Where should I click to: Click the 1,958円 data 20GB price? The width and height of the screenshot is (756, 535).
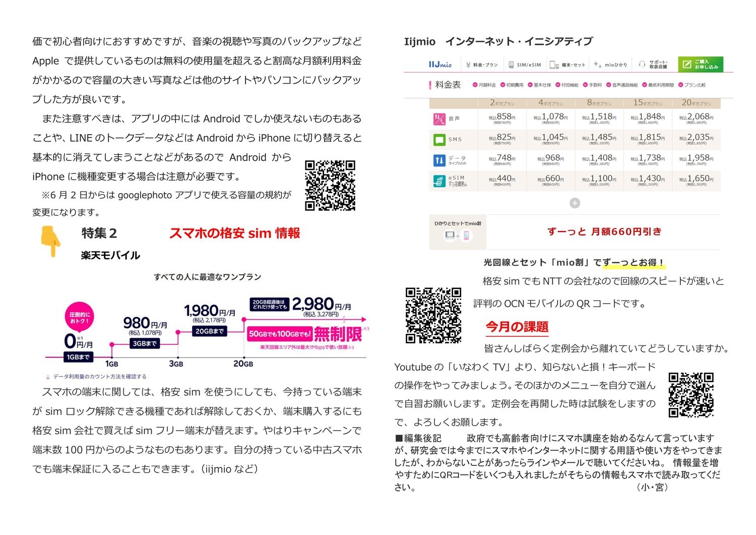pyautogui.click(x=697, y=158)
